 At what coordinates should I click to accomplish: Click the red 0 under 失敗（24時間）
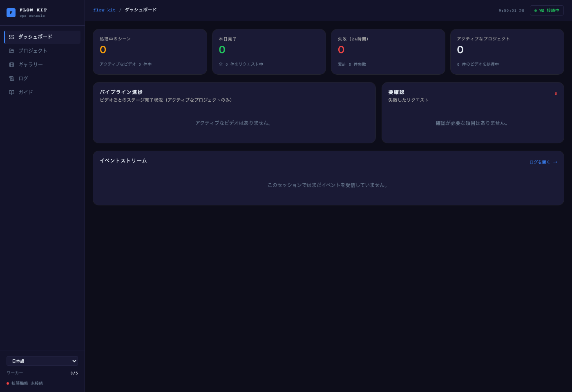341,50
